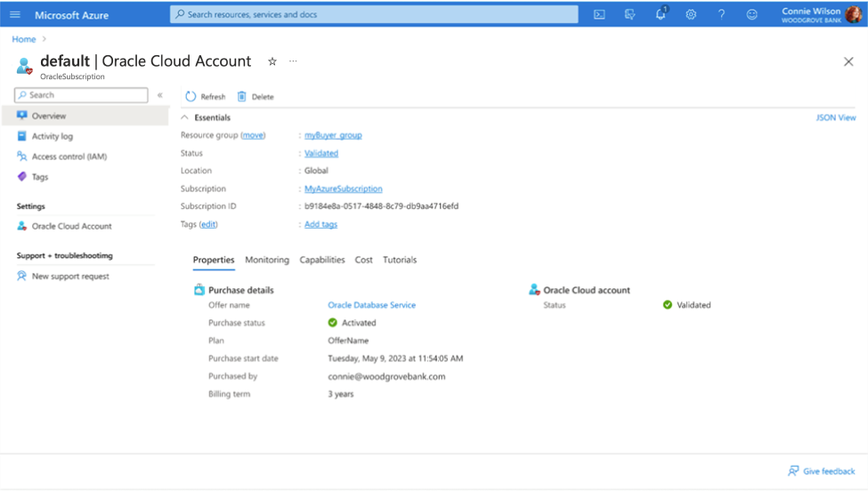Click Refresh in command bar

click(206, 97)
